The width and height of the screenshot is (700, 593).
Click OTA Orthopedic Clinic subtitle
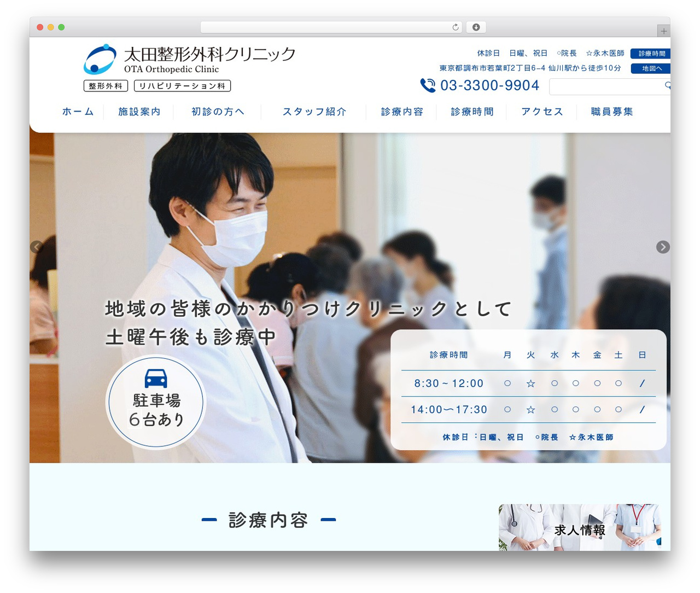pyautogui.click(x=171, y=69)
